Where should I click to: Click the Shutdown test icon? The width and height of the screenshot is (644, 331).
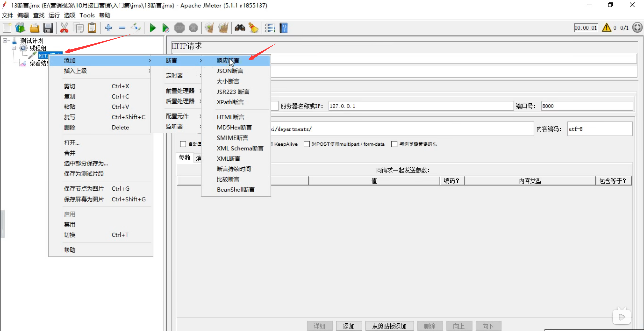coord(193,28)
